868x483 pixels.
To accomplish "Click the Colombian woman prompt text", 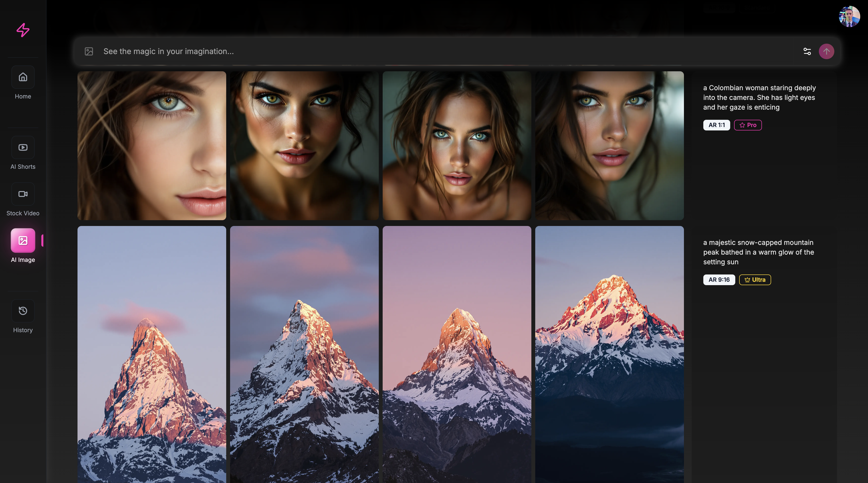I will point(759,97).
